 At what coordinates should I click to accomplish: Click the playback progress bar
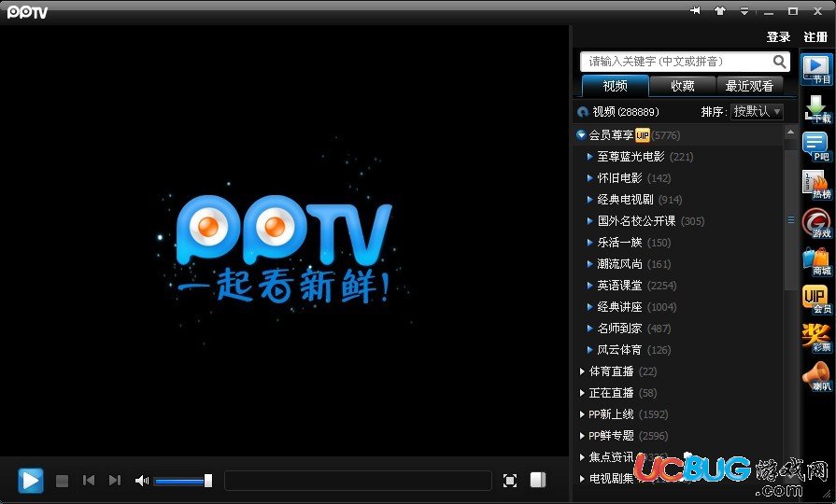[x=358, y=481]
